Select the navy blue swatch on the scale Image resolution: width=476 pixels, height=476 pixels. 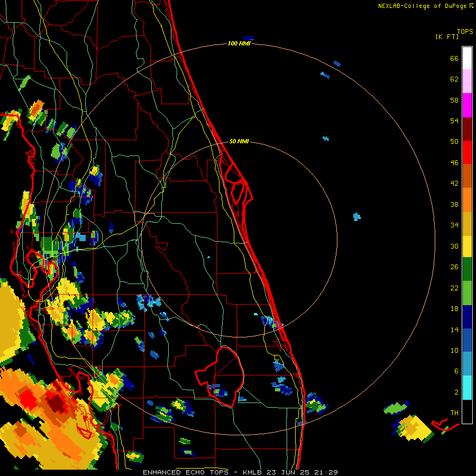tap(467, 317)
